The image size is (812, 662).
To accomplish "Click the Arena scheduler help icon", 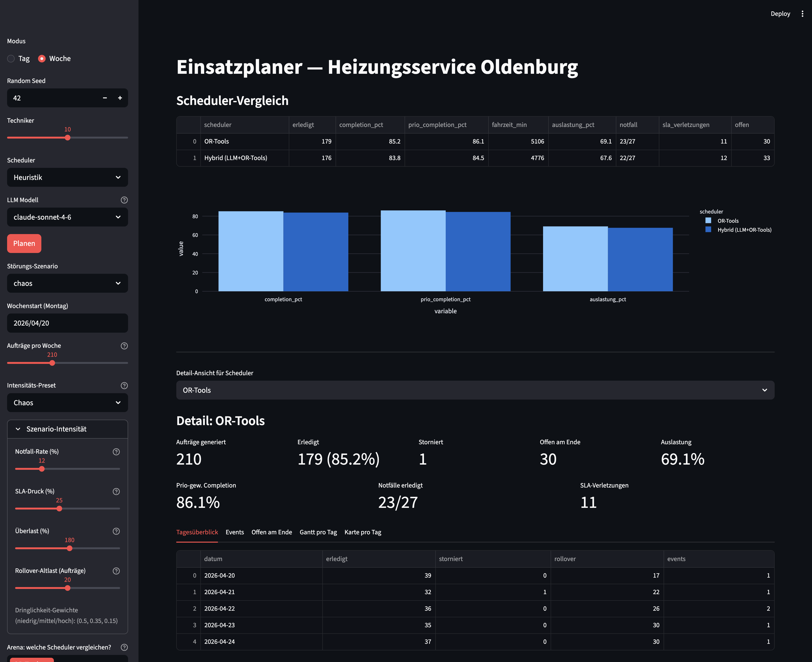I will (x=124, y=648).
